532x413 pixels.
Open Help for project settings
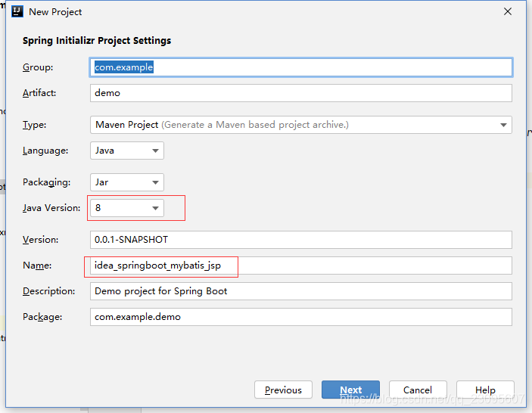[485, 390]
